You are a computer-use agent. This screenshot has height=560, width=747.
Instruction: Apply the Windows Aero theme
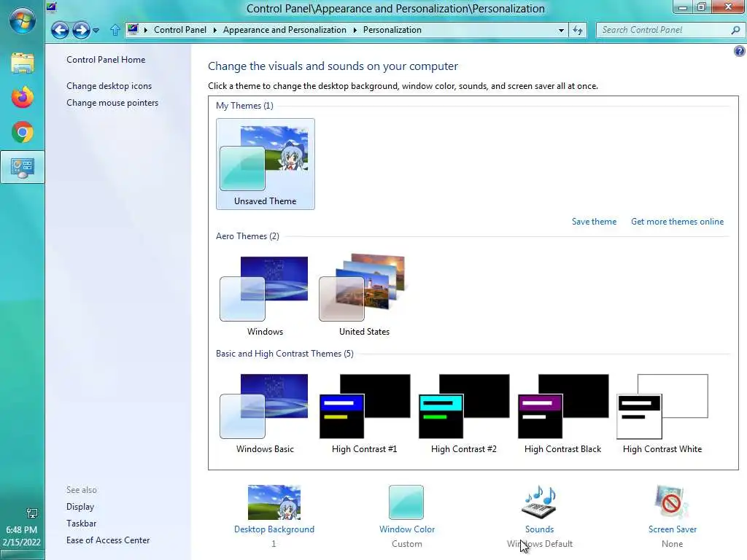(265, 295)
